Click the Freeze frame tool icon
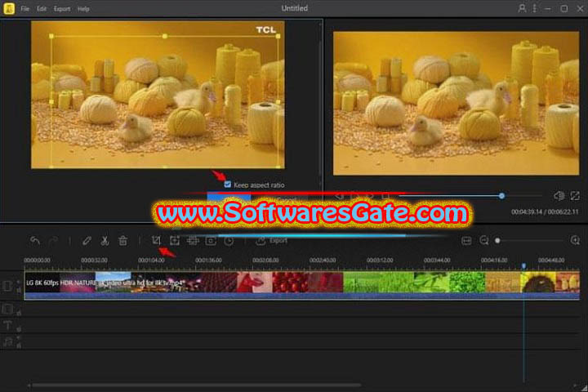This screenshot has height=392, width=588. click(211, 240)
